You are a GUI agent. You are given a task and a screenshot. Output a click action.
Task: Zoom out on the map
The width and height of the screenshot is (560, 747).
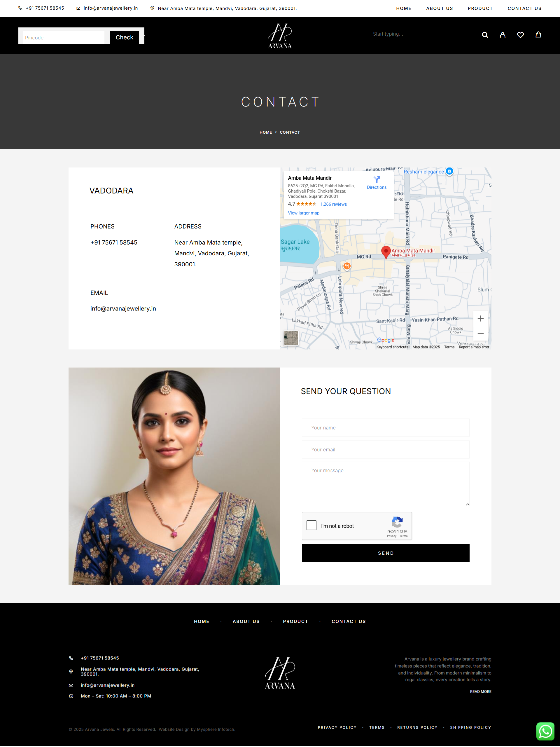click(x=480, y=333)
